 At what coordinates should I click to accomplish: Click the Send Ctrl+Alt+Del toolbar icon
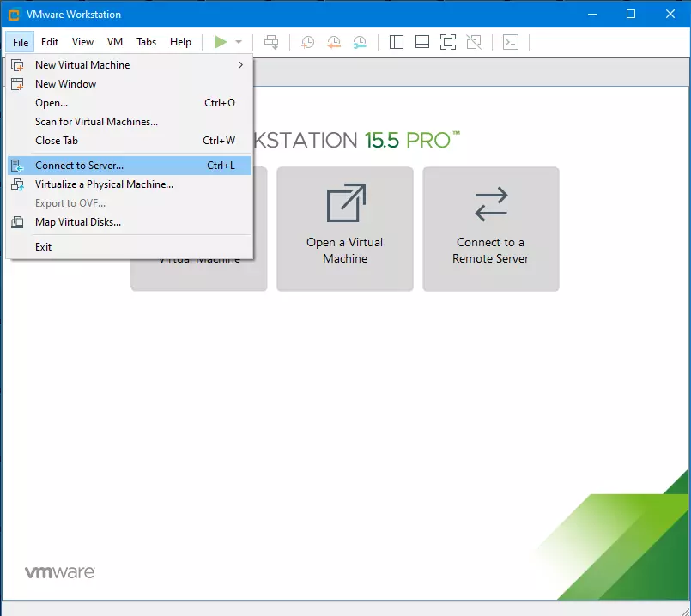pos(271,42)
